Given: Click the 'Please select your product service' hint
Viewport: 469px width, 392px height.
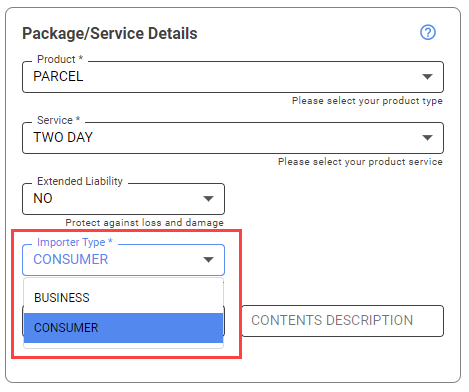Looking at the screenshot, I should pos(360,162).
